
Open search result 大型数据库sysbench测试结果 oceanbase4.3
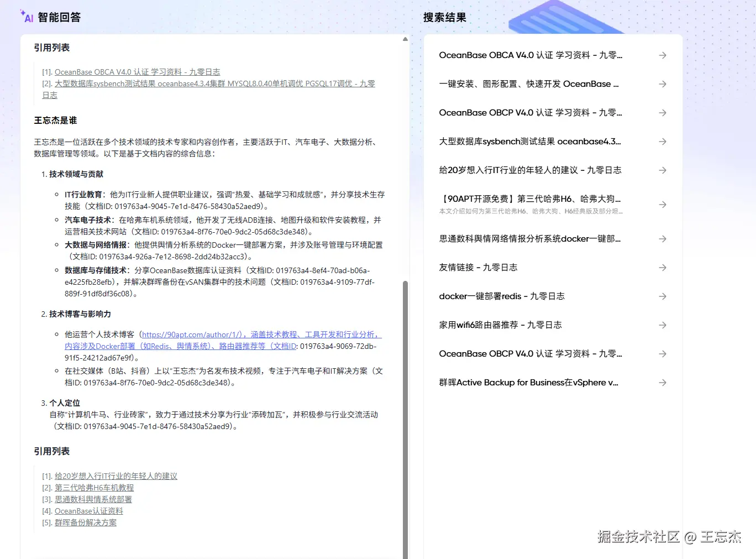pyautogui.click(x=530, y=142)
